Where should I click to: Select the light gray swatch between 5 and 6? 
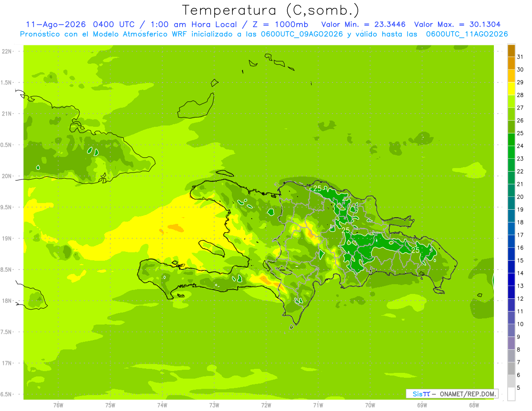(511, 382)
